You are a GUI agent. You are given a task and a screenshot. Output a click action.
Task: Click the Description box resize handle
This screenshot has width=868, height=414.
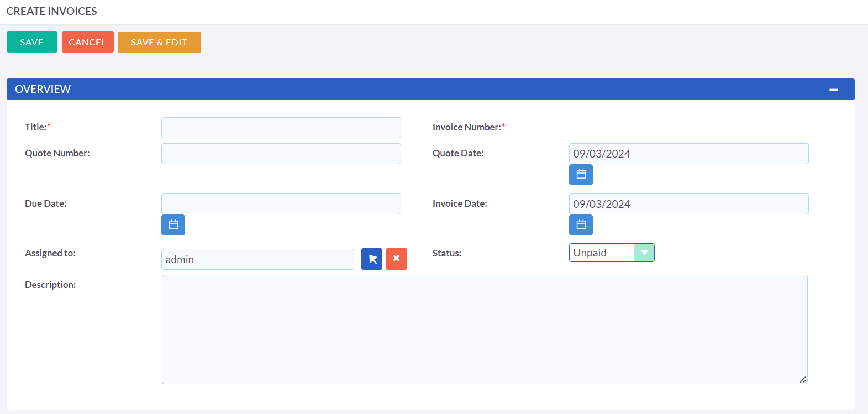[x=803, y=380]
